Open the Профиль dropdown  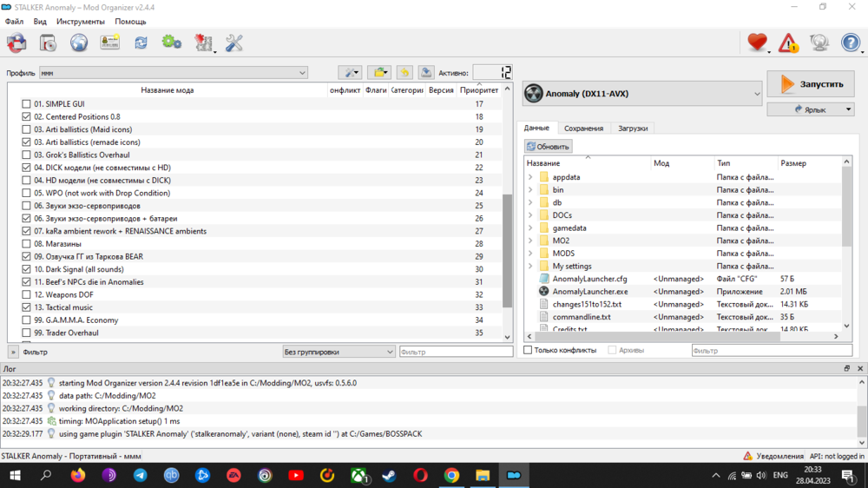click(174, 73)
